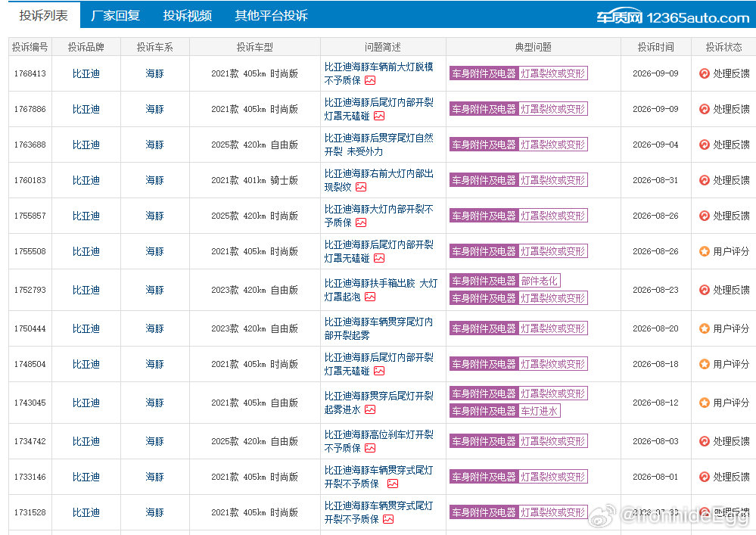Open image icon for complaint 1767886
Viewport: 756px width, 535px height.
(379, 117)
